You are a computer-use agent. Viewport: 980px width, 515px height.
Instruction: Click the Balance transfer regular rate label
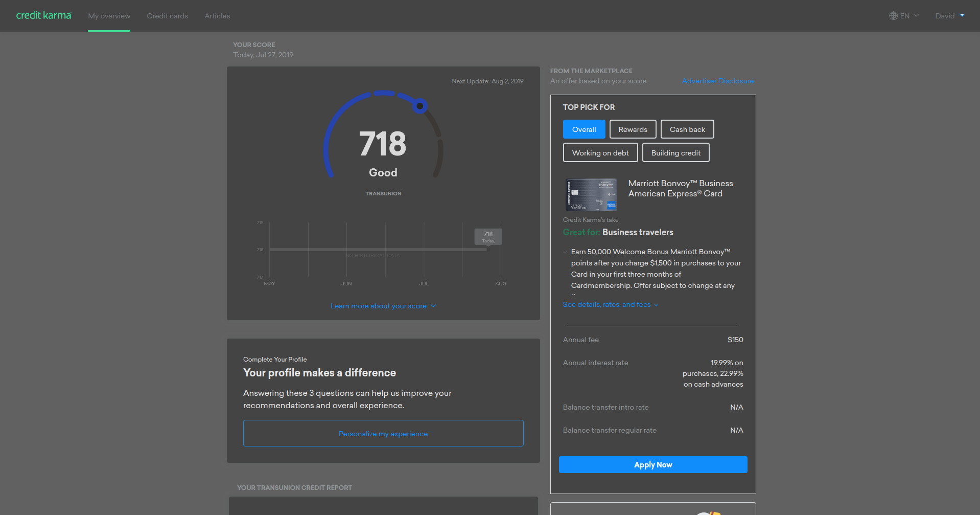tap(610, 430)
